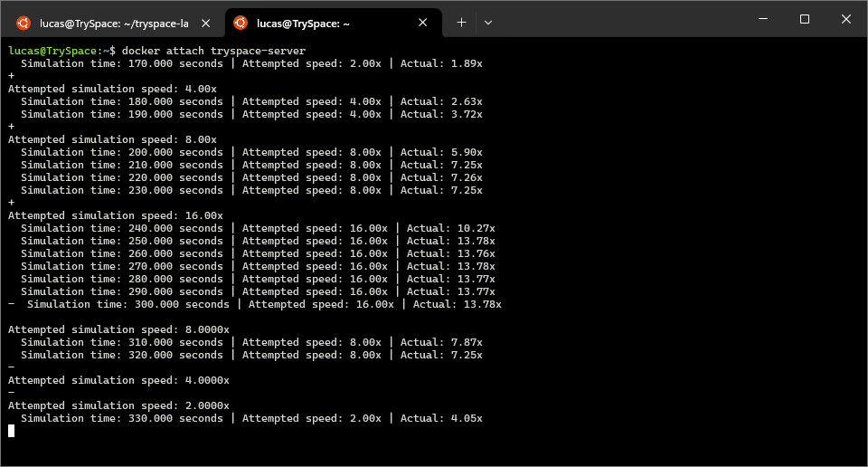Click the terminal cursor block
The image size is (868, 467).
click(x=11, y=431)
